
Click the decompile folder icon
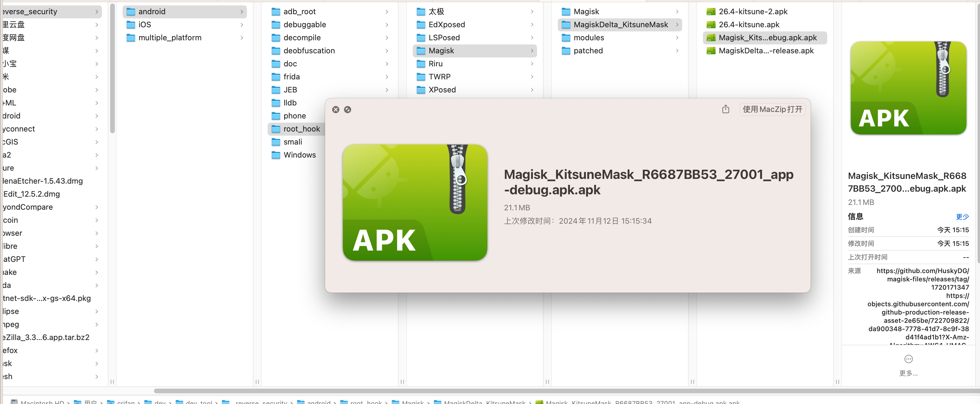click(x=276, y=38)
